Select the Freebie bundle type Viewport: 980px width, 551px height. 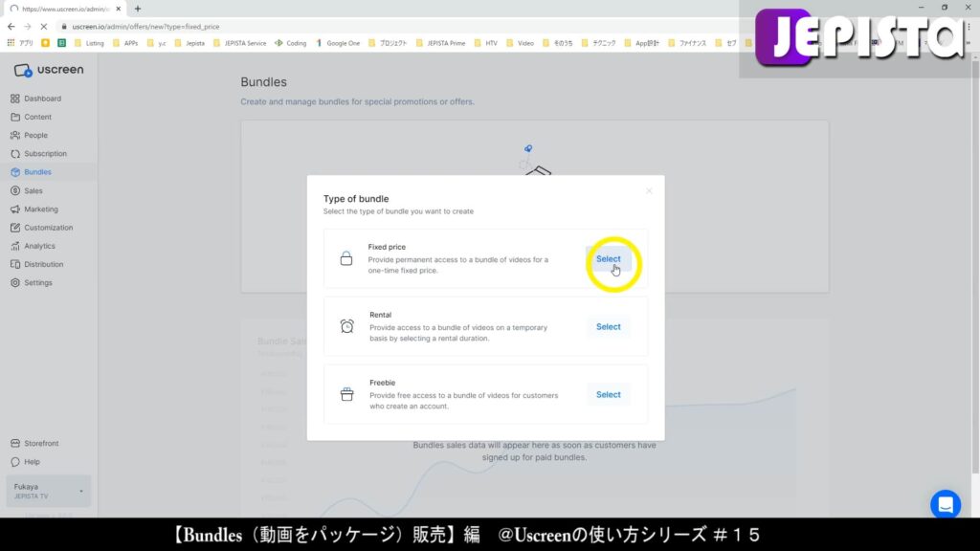608,395
